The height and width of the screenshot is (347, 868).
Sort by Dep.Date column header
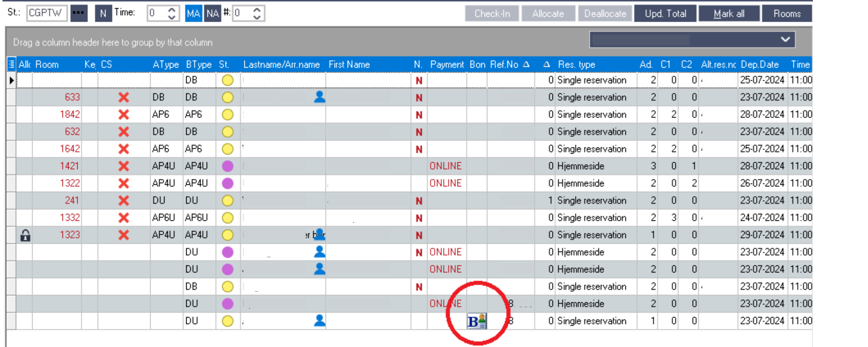[762, 65]
